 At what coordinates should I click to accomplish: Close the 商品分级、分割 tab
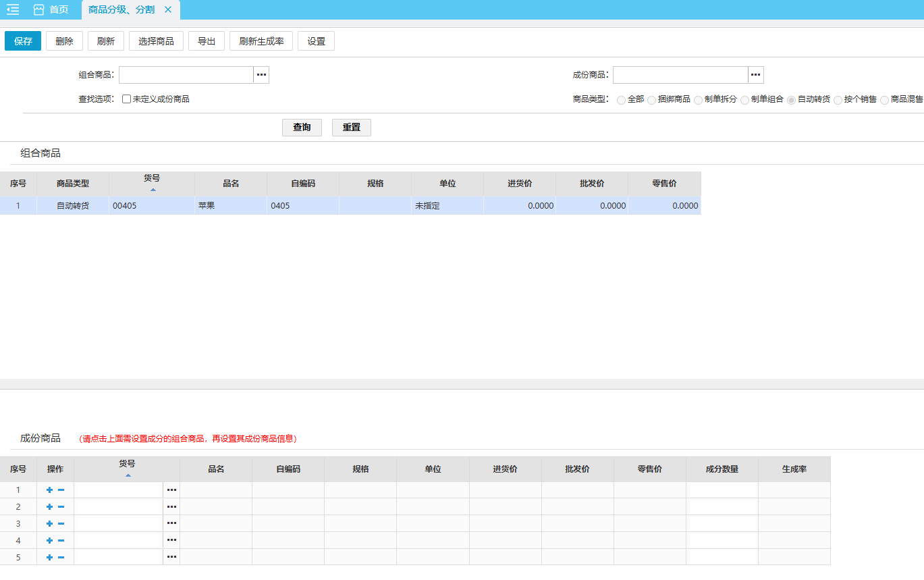pyautogui.click(x=168, y=9)
